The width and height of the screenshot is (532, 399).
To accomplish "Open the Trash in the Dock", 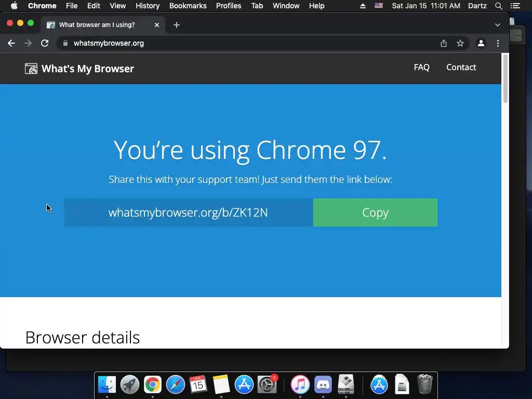I will [x=425, y=384].
